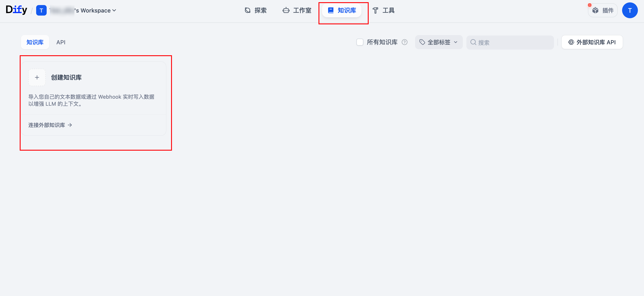Open the 探索 explore compass icon
644x296 pixels.
click(248, 10)
